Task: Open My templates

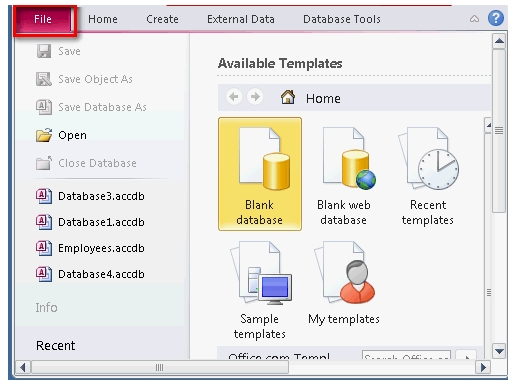Action: click(344, 283)
